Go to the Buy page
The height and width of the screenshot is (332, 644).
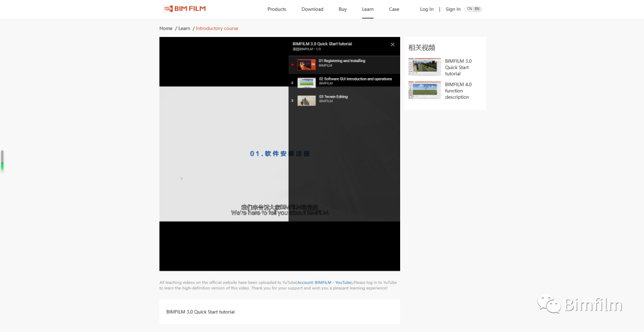coord(342,9)
